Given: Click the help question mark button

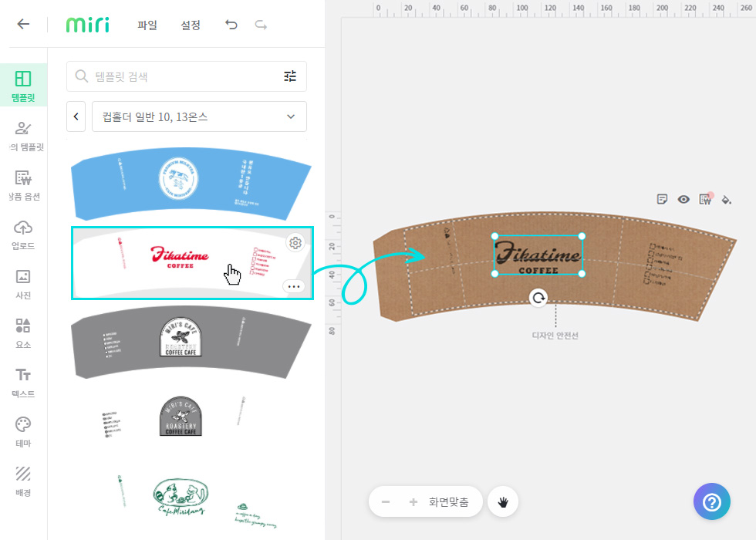Looking at the screenshot, I should (712, 502).
